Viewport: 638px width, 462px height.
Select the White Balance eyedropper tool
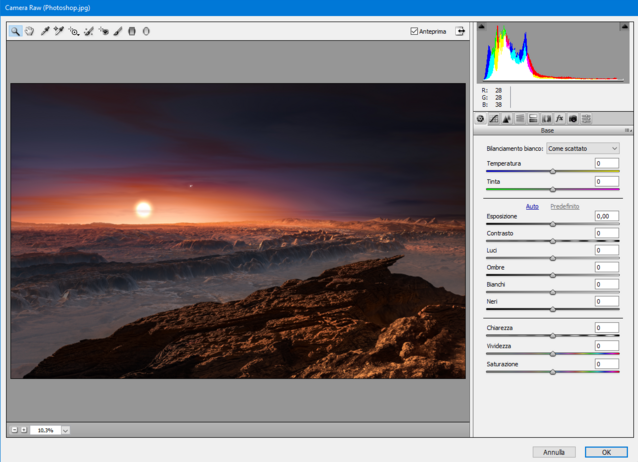click(45, 31)
